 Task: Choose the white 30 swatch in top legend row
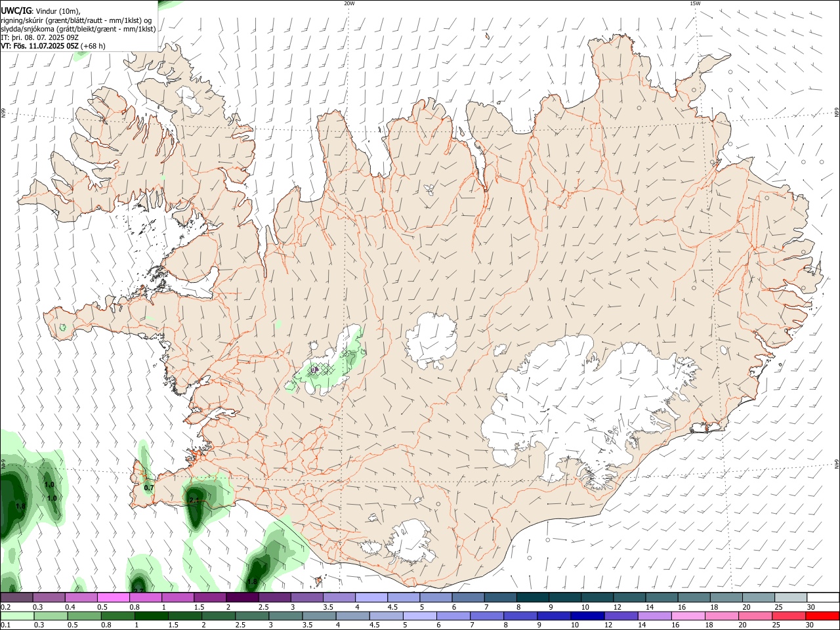[823, 597]
